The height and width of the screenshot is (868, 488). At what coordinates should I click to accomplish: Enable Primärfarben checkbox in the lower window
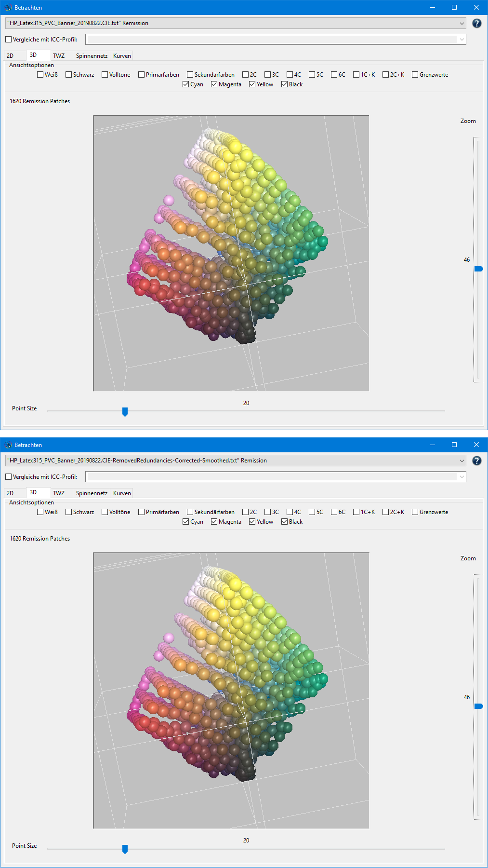[141, 512]
